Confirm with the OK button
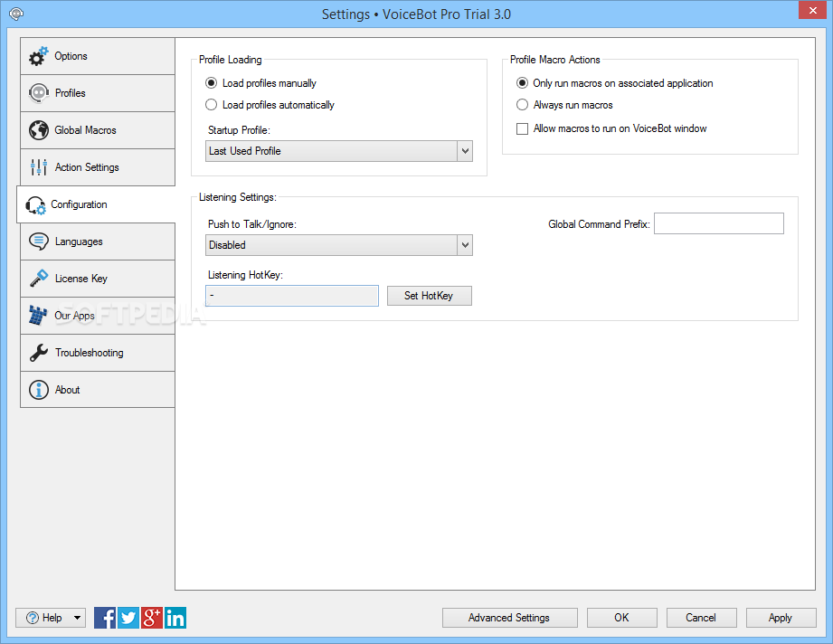The image size is (833, 644). click(x=622, y=618)
